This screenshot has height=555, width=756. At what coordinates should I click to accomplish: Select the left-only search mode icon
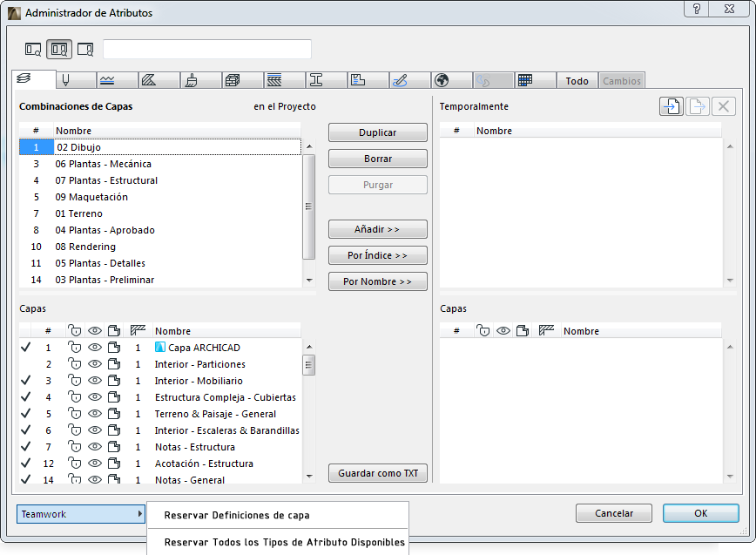(x=33, y=49)
